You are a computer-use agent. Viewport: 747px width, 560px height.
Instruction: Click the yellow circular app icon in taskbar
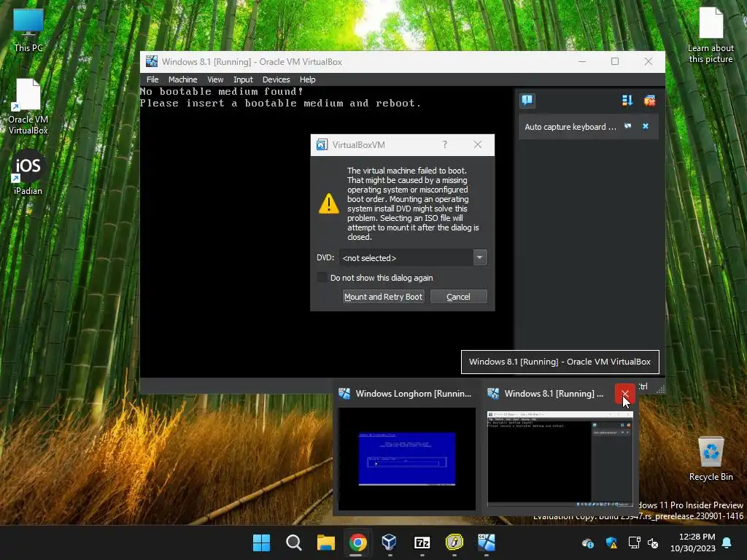click(x=454, y=542)
